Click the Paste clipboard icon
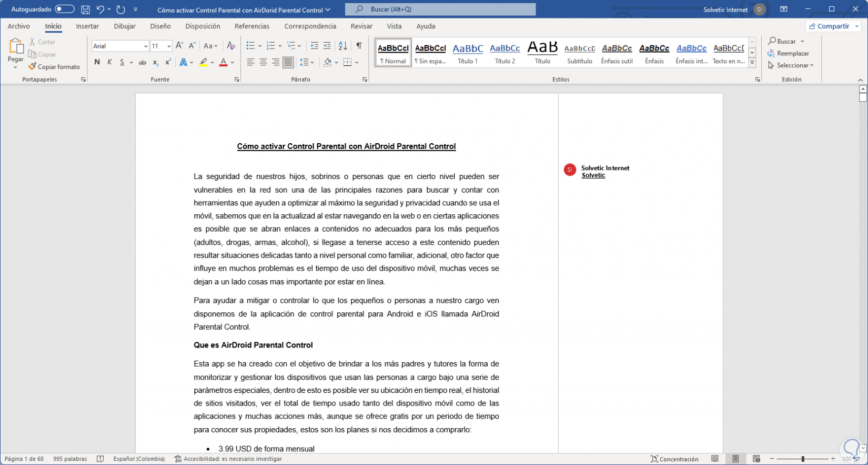This screenshot has width=868, height=465. coord(16,46)
